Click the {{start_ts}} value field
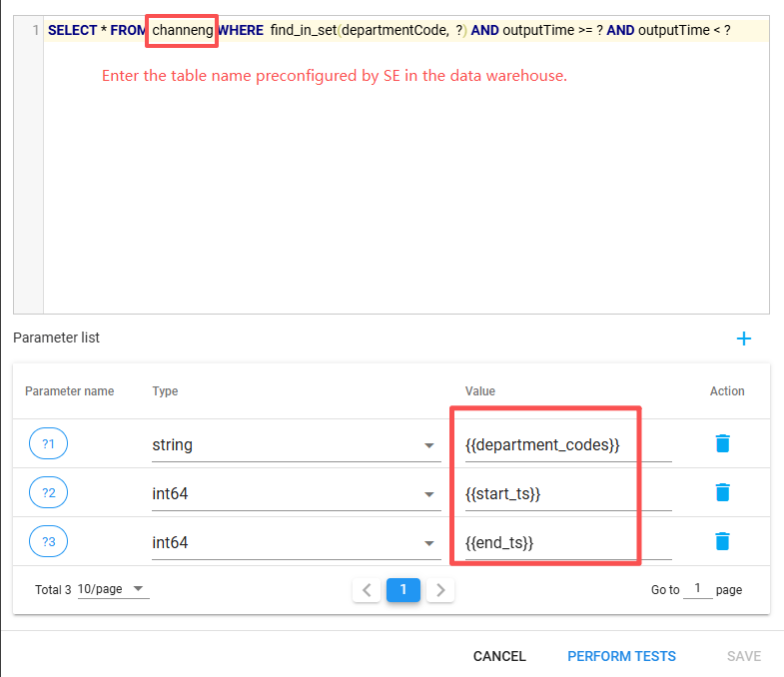The image size is (784, 677). [565, 493]
